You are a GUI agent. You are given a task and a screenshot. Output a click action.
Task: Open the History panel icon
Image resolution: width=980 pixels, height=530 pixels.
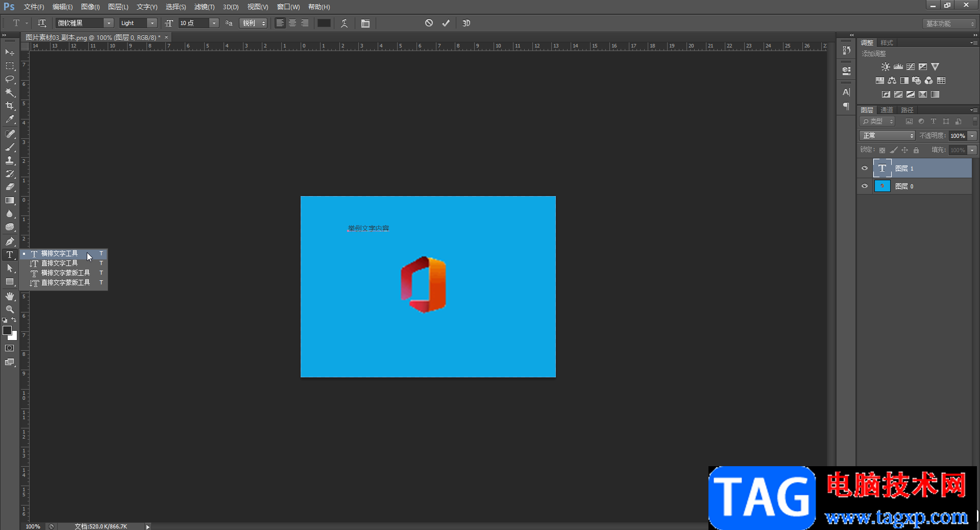[846, 50]
